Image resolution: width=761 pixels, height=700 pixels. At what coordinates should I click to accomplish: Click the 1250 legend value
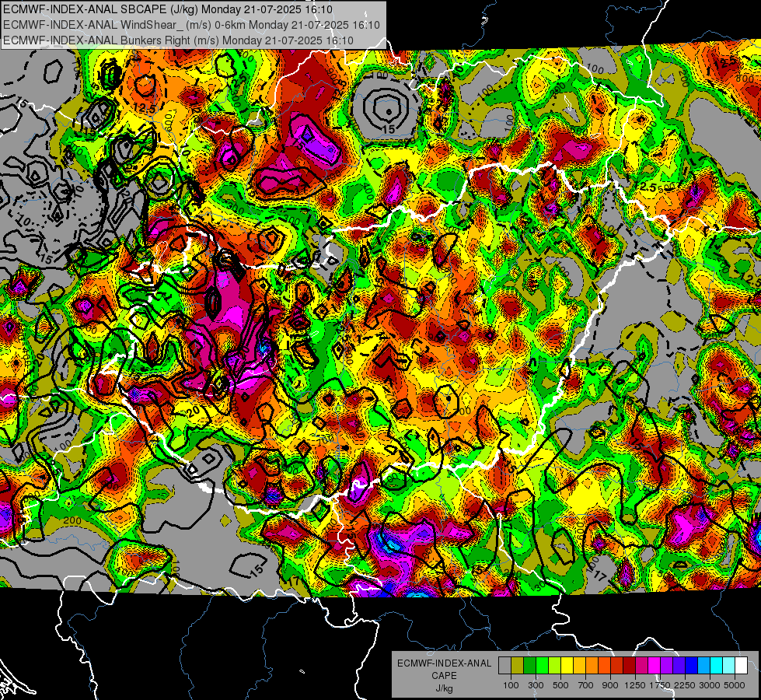[x=635, y=685]
